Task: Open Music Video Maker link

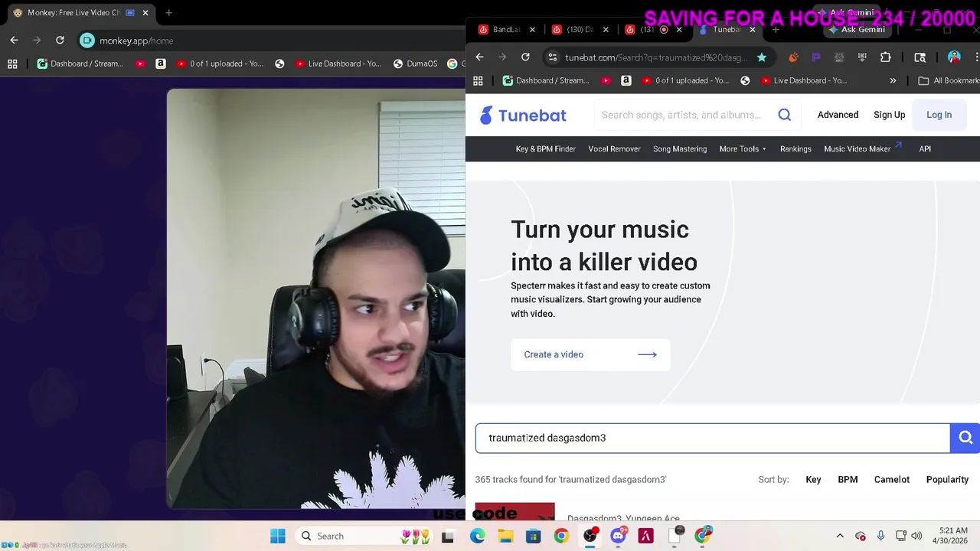Action: click(863, 148)
